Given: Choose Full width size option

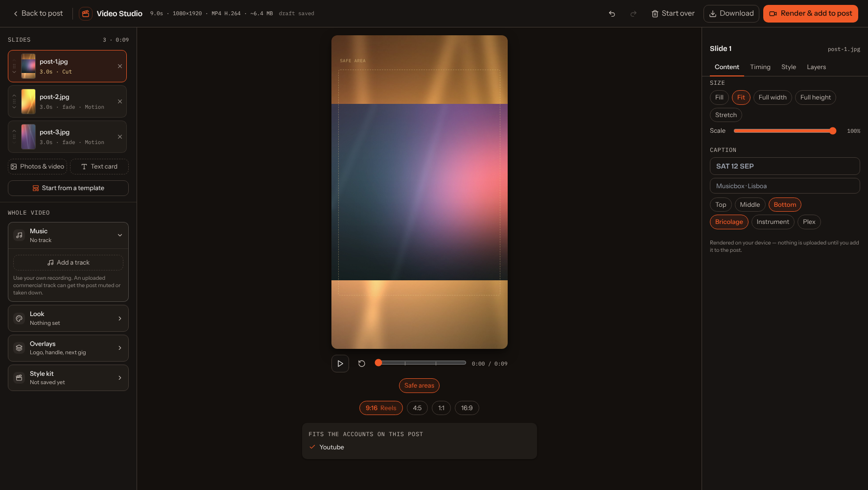Looking at the screenshot, I should 773,98.
